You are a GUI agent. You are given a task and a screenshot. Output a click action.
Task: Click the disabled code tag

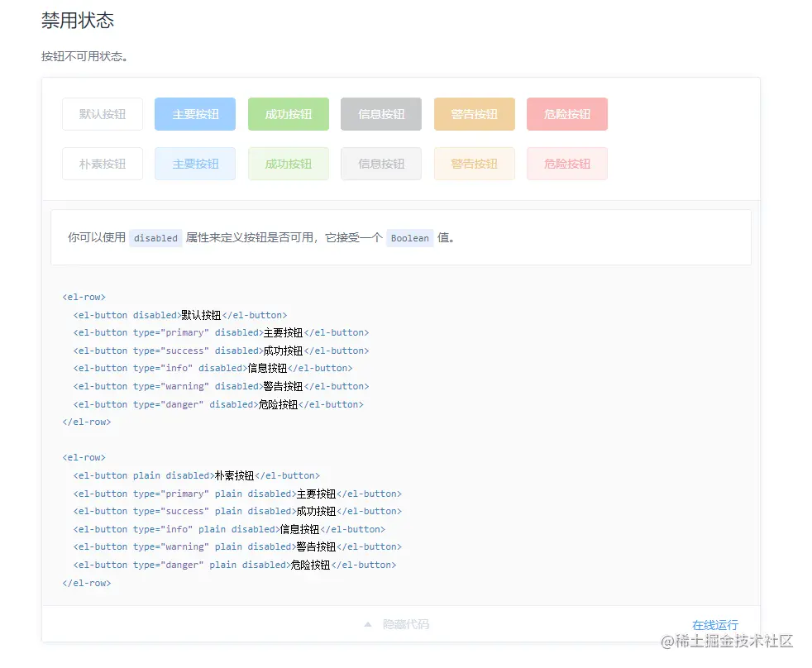pos(155,237)
